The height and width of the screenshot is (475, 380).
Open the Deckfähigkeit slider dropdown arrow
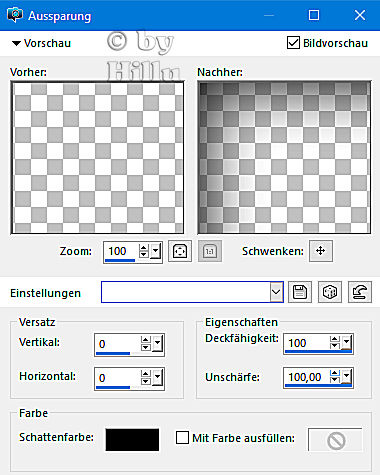(x=347, y=342)
